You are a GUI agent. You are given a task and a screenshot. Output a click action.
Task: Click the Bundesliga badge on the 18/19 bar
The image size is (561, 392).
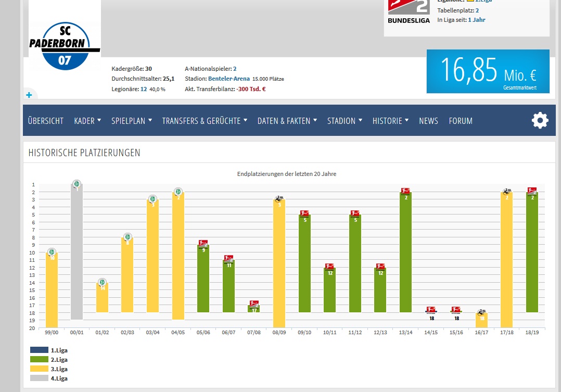[x=532, y=191]
